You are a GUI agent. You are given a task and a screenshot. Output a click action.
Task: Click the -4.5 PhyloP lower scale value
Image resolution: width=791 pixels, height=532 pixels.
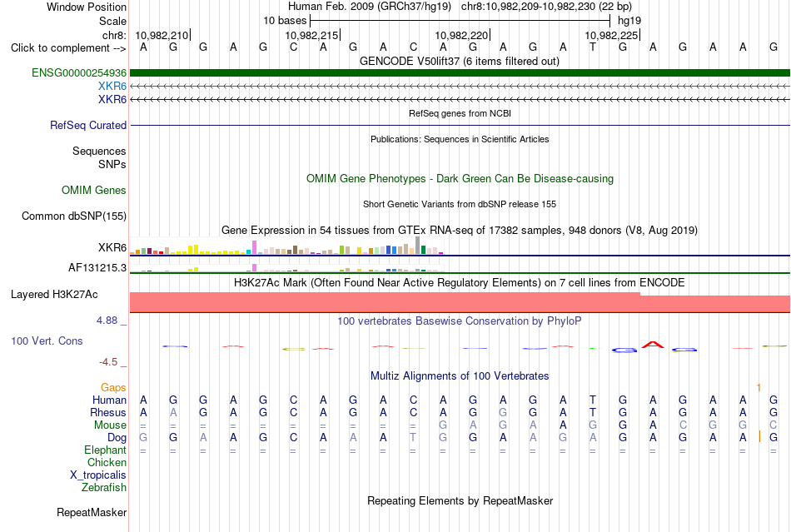(x=108, y=362)
